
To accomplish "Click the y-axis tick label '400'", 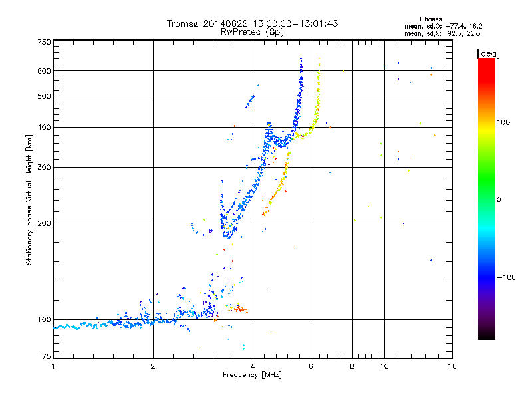I will pos(44,127).
